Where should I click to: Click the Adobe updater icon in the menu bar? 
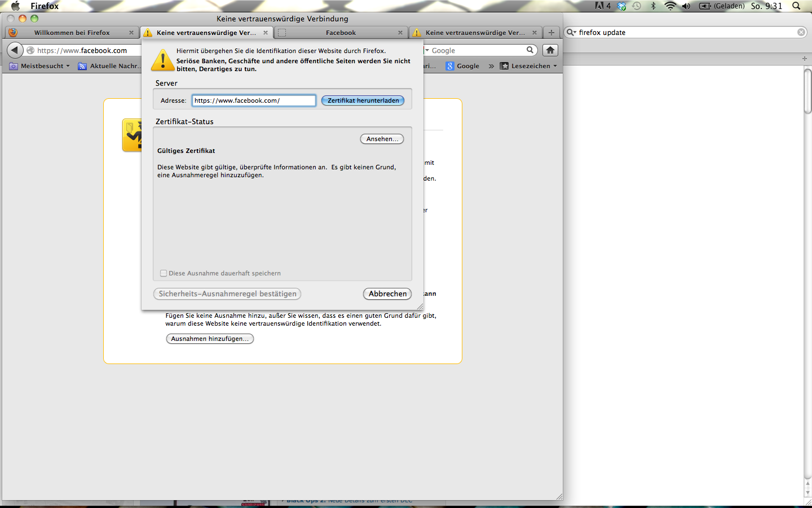click(603, 6)
